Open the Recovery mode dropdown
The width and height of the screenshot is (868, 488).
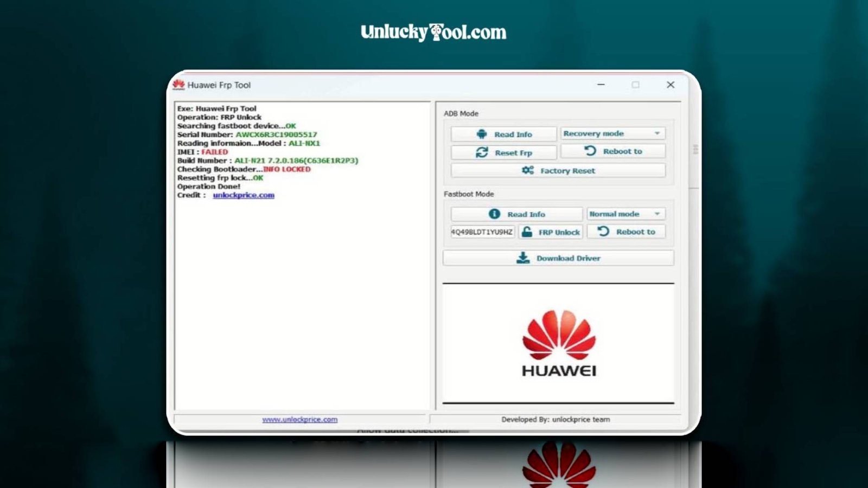612,133
